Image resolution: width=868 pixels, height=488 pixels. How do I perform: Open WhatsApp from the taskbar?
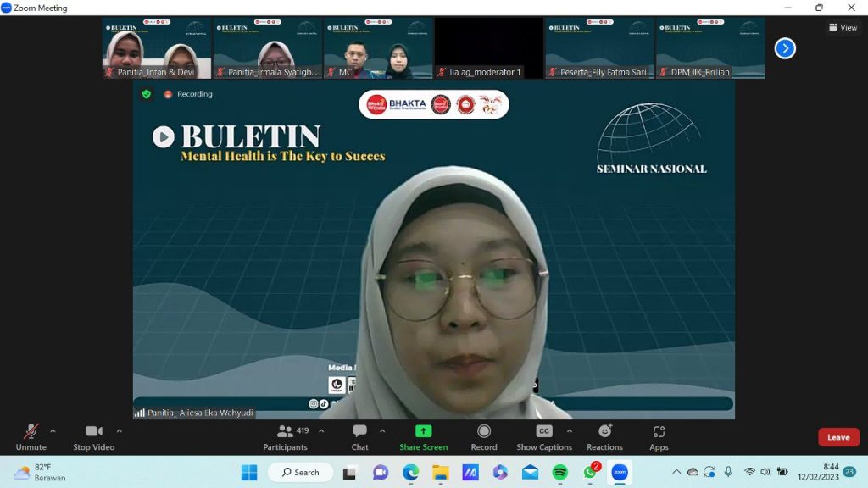[x=590, y=472]
